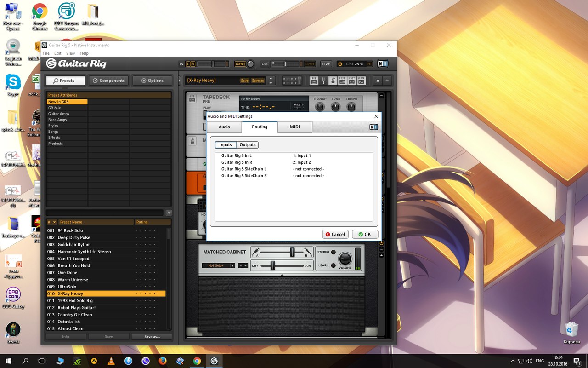Viewport: 588px width, 368px height.
Task: Open the File menu
Action: click(46, 53)
